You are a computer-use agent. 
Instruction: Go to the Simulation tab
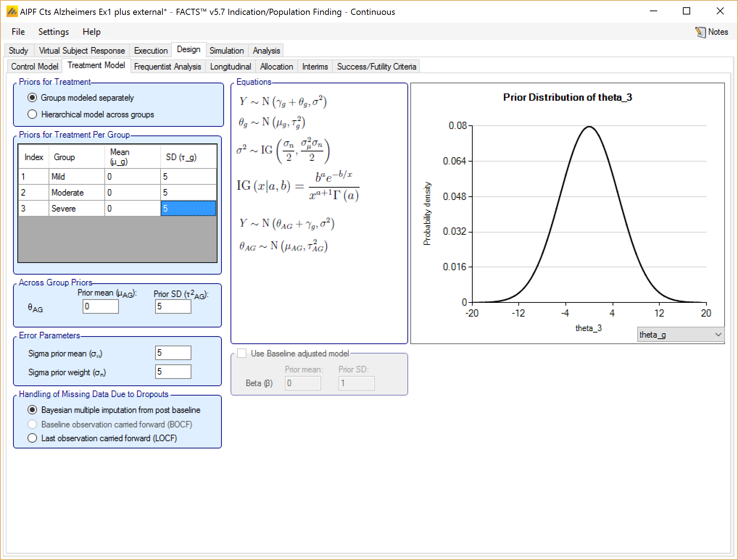(226, 51)
